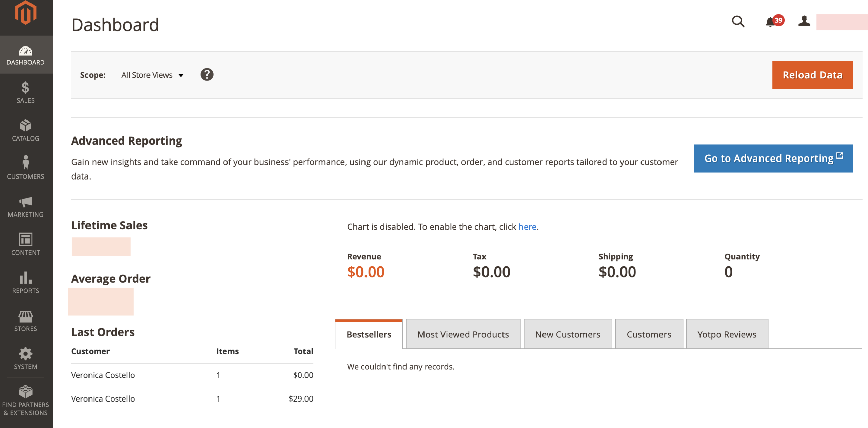Select the Bestsellers tab
The image size is (868, 428).
coord(369,334)
